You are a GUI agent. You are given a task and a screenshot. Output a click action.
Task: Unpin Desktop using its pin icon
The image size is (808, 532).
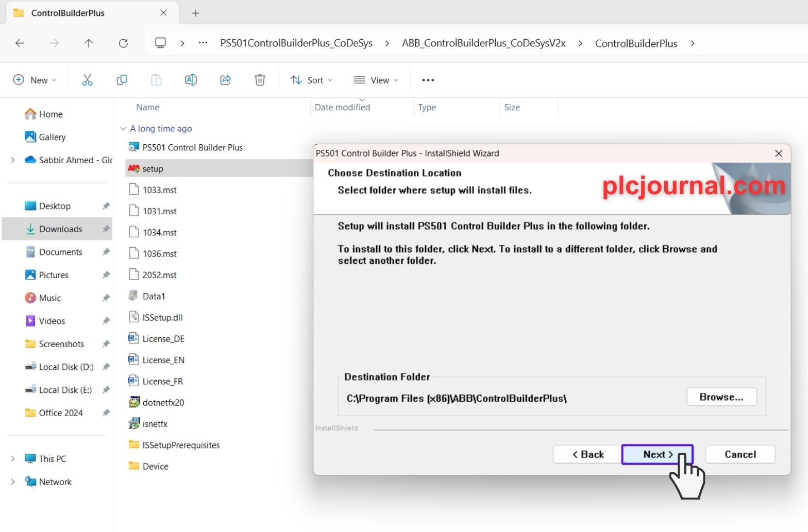(x=106, y=206)
